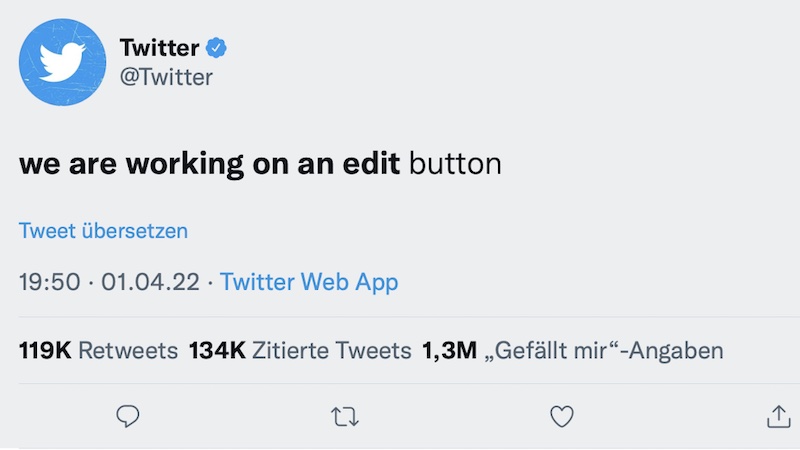Viewport: 800px width, 450px height.
Task: View the "Gefällt mir"-Angaben list
Action: (x=603, y=351)
